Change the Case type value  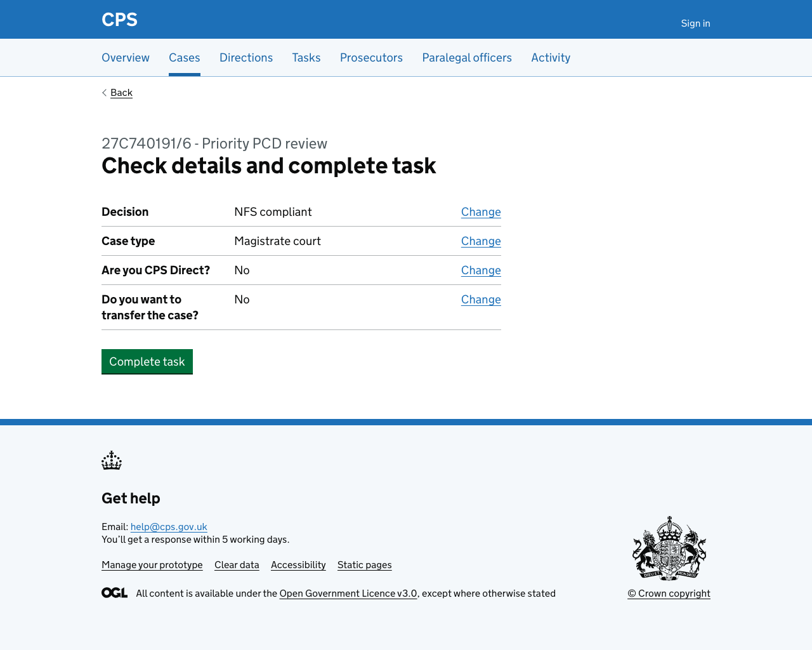pyautogui.click(x=481, y=240)
